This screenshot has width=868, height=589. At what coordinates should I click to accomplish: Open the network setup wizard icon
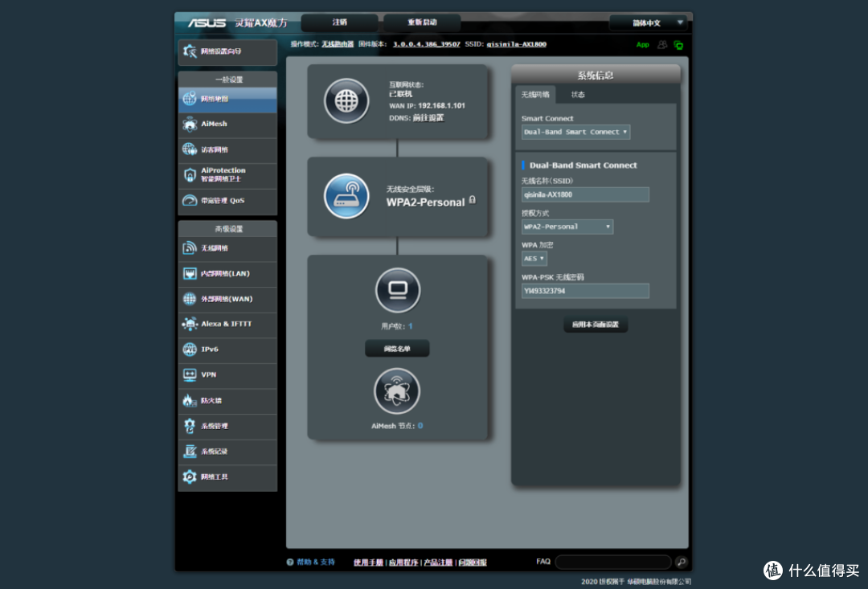click(190, 51)
